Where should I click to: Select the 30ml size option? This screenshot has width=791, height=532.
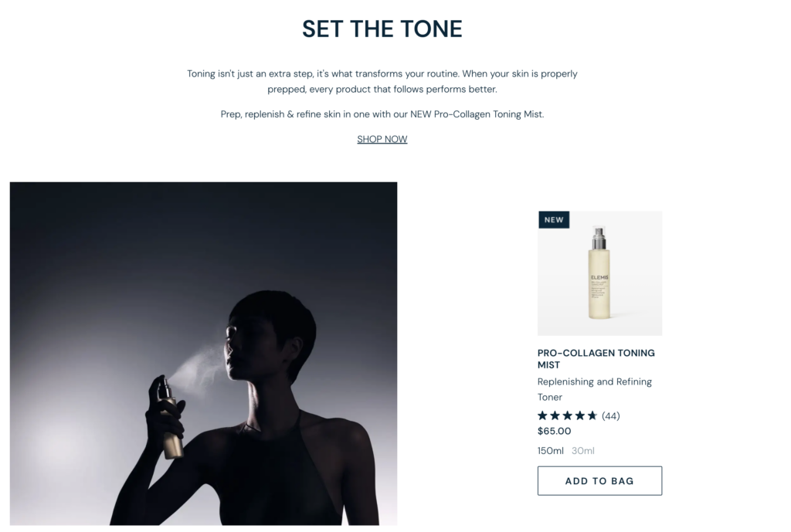(582, 451)
